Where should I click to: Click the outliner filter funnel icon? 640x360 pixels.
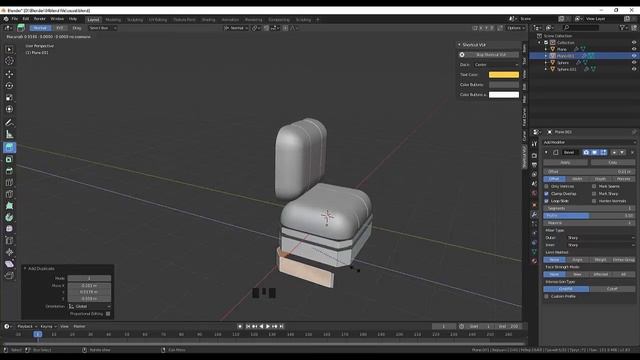[622, 27]
